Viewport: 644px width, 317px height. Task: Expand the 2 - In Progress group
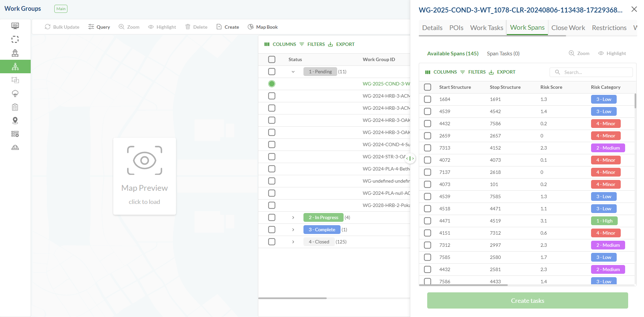click(293, 217)
